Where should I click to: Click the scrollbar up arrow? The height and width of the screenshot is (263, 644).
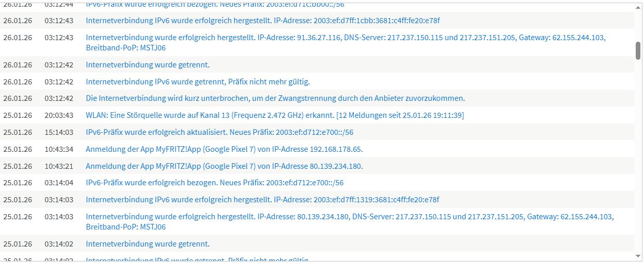(x=638, y=7)
